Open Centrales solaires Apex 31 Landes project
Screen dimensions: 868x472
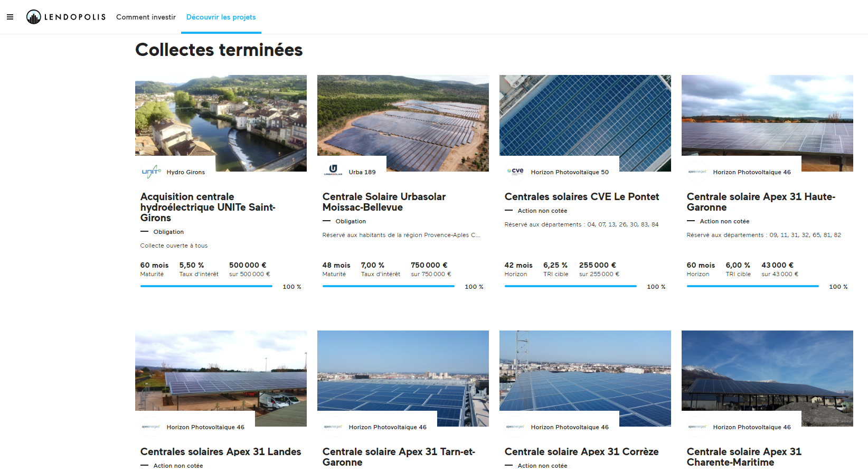tap(221, 451)
